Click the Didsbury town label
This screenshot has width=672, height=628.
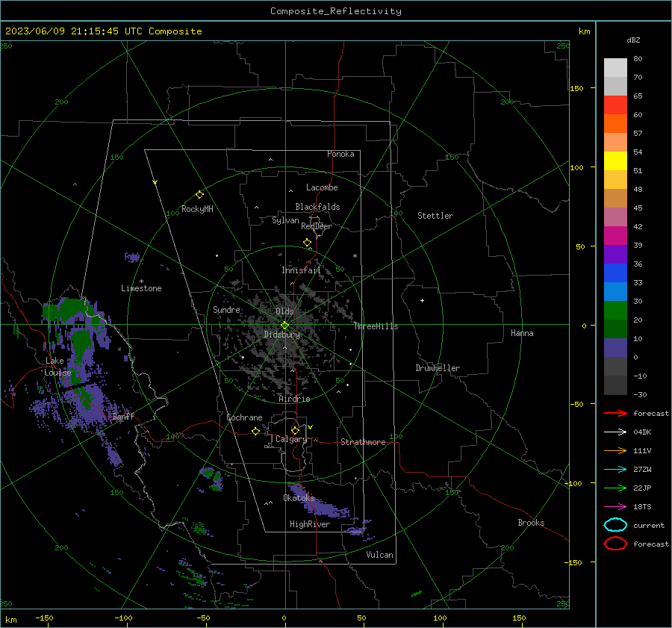(281, 335)
